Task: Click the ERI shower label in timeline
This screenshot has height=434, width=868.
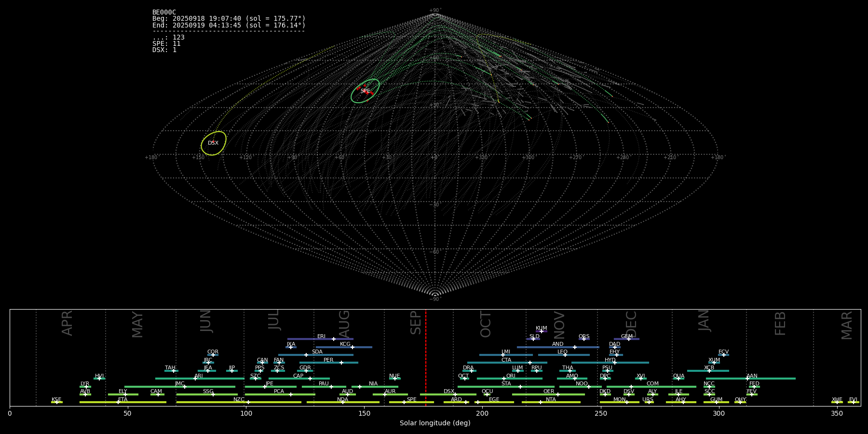Action: pyautogui.click(x=322, y=337)
